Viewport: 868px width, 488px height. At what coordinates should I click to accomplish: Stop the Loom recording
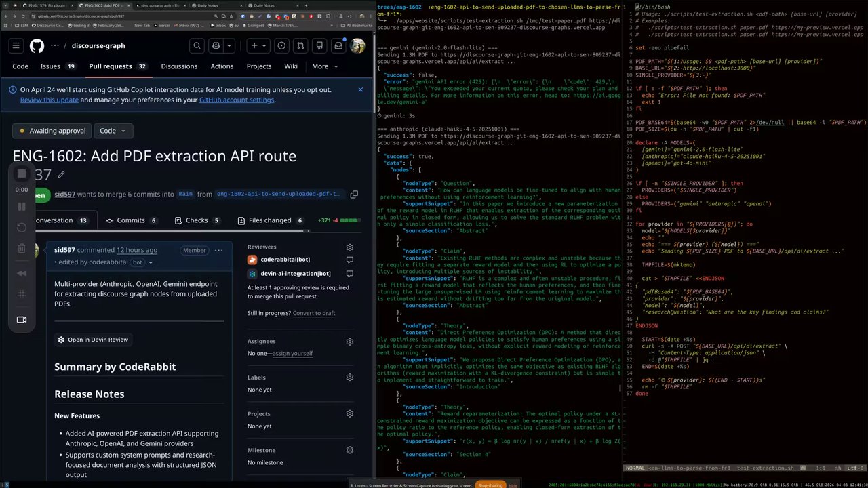coord(22,174)
